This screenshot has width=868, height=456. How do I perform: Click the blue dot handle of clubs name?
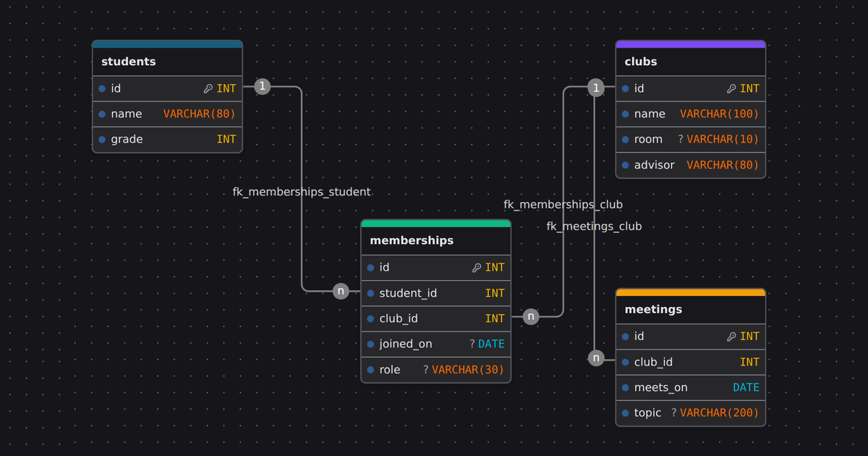(626, 114)
